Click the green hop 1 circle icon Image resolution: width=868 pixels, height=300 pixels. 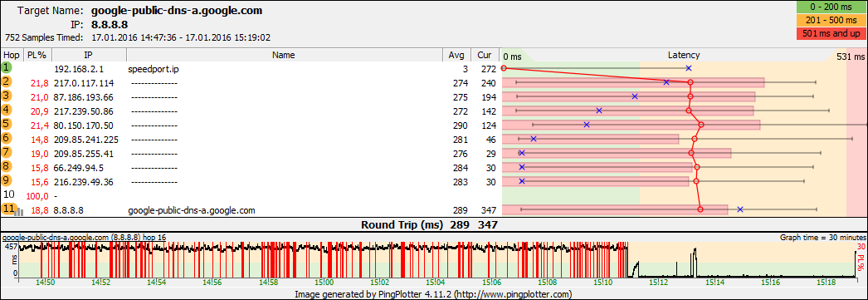[6, 67]
